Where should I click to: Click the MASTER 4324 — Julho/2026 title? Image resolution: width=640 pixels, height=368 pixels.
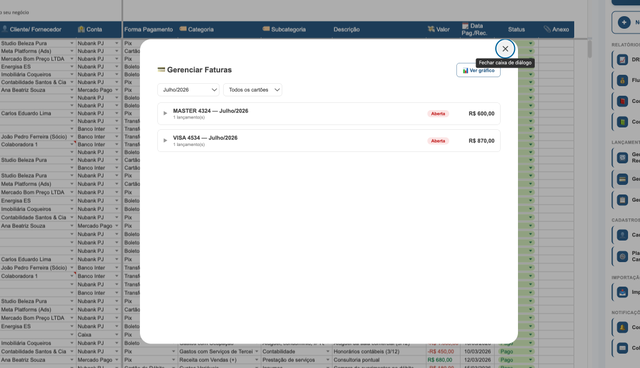[210, 111]
